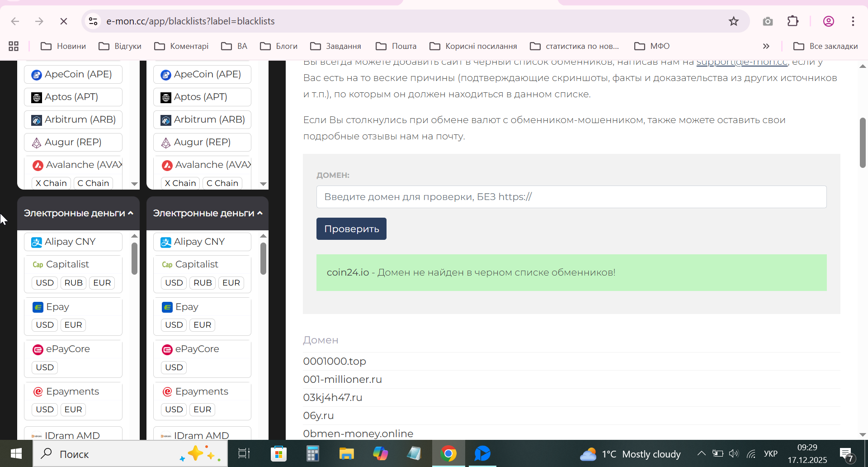Image resolution: width=868 pixels, height=467 pixels.
Task: Open the Windows Start menu
Action: [x=16, y=453]
